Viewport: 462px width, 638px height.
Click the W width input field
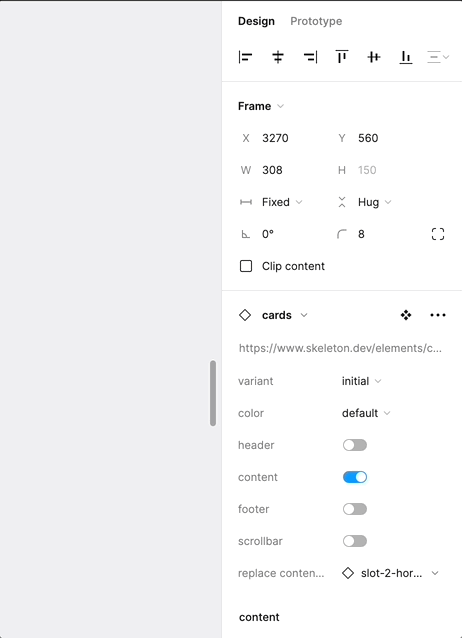[x=285, y=170]
